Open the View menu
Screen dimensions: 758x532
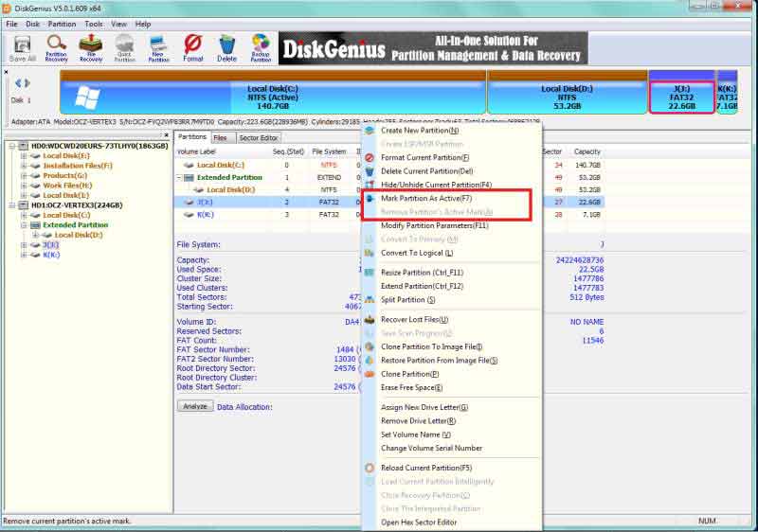(118, 24)
